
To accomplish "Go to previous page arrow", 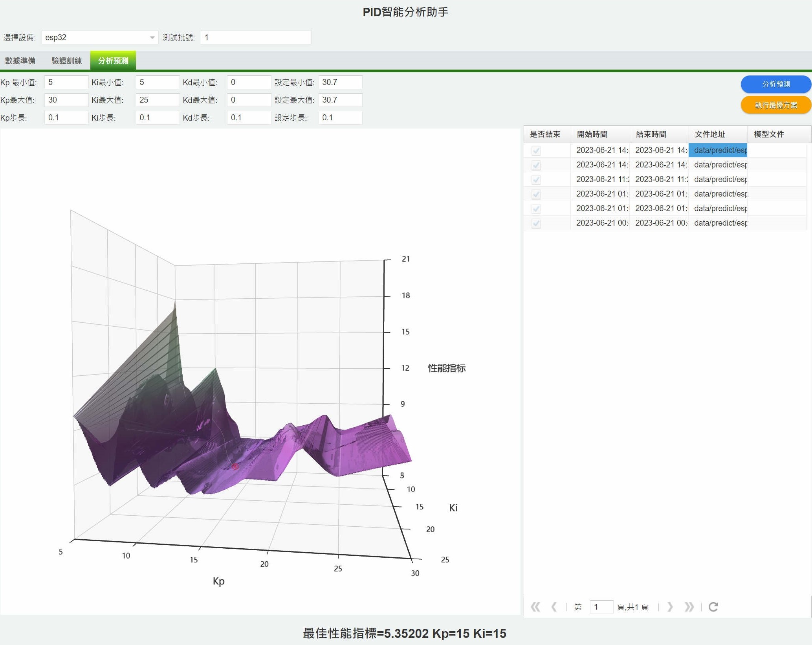I will click(554, 607).
